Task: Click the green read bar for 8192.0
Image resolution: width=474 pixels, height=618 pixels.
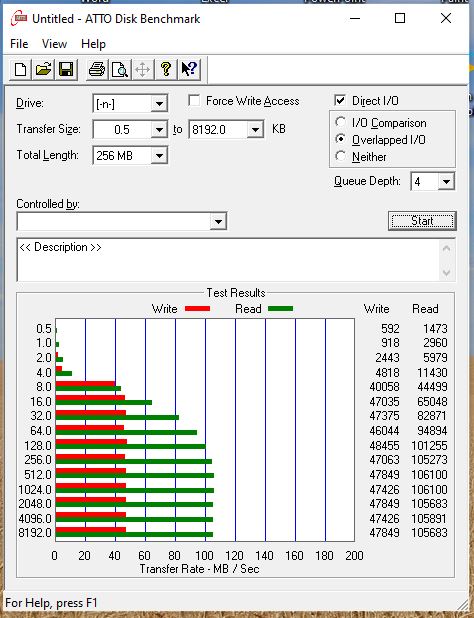Action: [x=134, y=534]
